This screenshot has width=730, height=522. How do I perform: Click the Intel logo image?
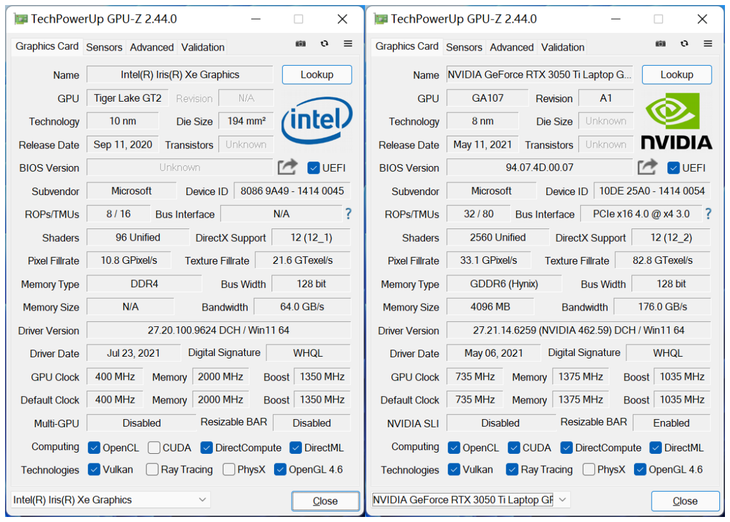point(316,121)
